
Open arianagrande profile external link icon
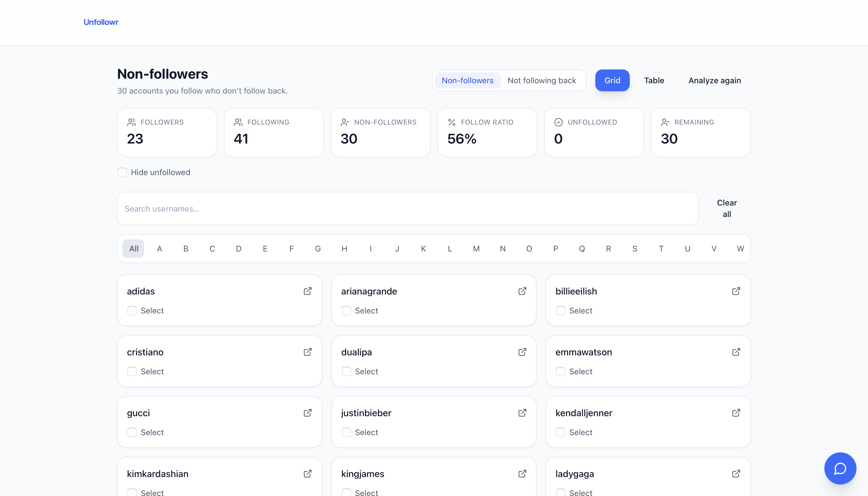tap(522, 291)
